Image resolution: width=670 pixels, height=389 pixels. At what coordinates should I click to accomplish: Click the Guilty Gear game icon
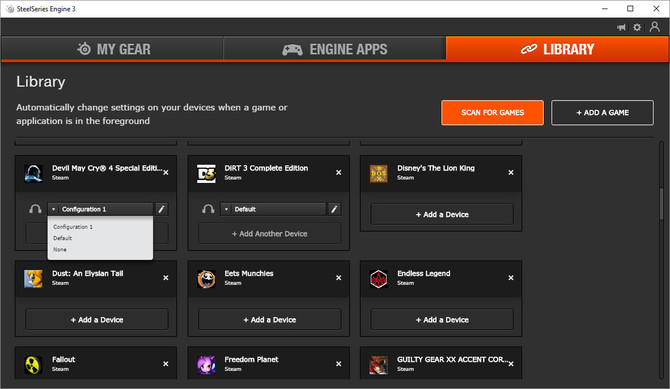click(379, 365)
